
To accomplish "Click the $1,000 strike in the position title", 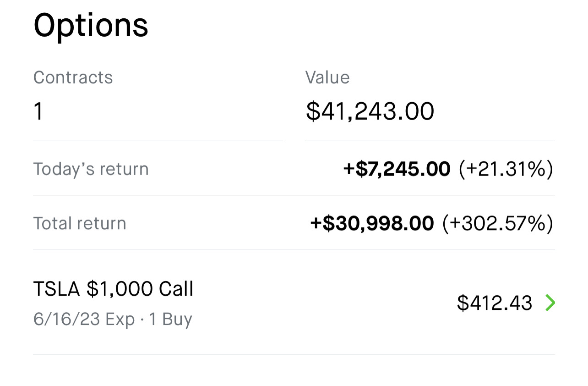I will pyautogui.click(x=120, y=289).
